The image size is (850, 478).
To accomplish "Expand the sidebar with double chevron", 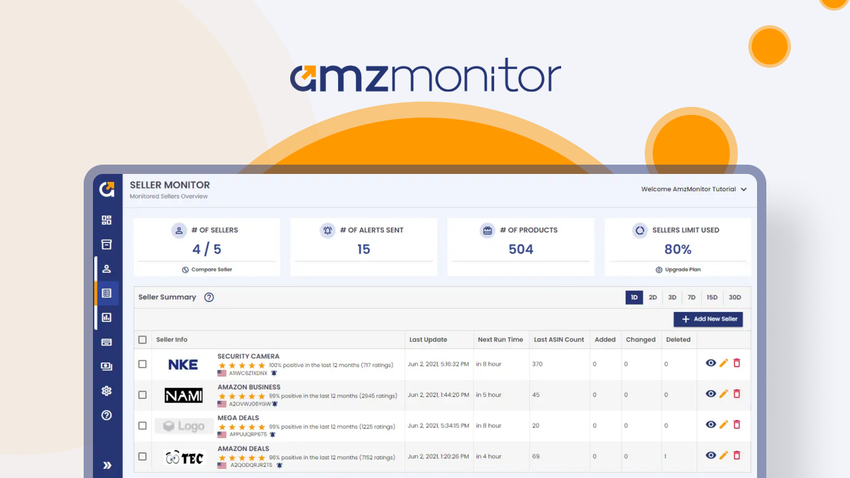I will (x=107, y=465).
